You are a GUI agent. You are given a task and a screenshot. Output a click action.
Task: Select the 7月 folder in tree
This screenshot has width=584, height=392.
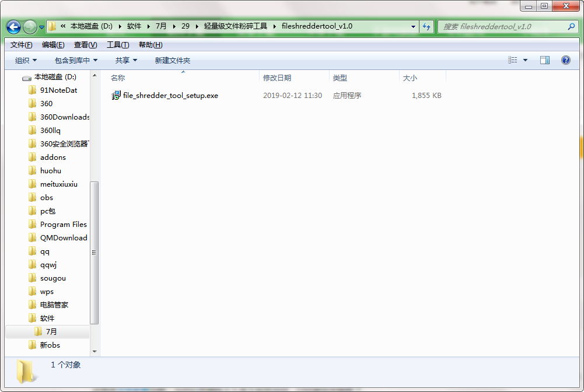click(x=51, y=332)
